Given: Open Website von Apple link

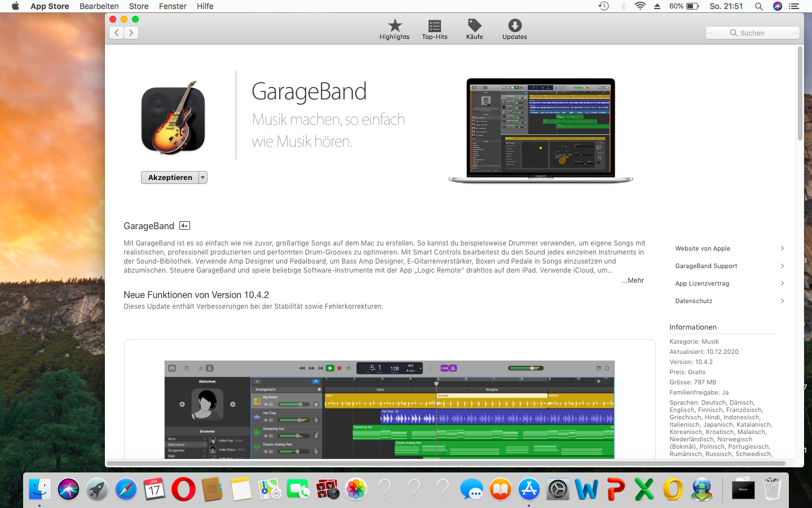Looking at the screenshot, I should [x=729, y=248].
